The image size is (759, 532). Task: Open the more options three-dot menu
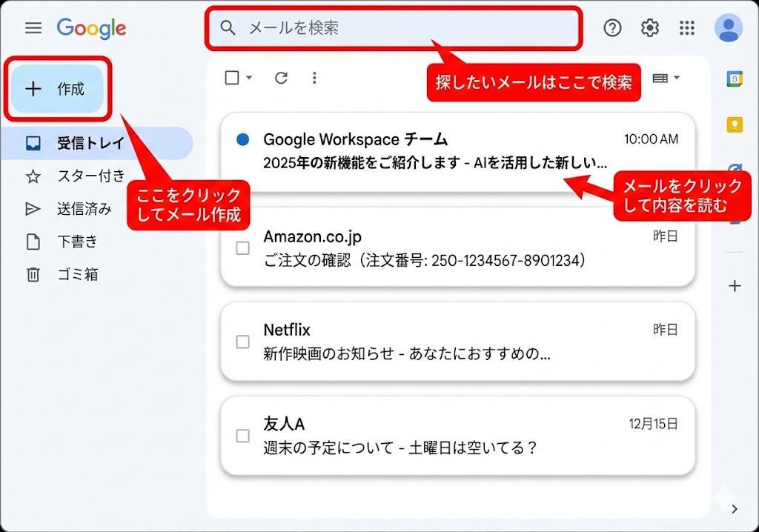pos(314,78)
